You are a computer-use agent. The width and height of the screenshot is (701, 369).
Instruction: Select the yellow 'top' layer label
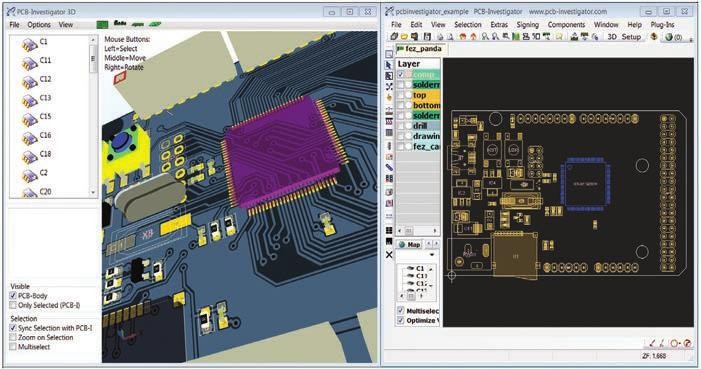419,95
